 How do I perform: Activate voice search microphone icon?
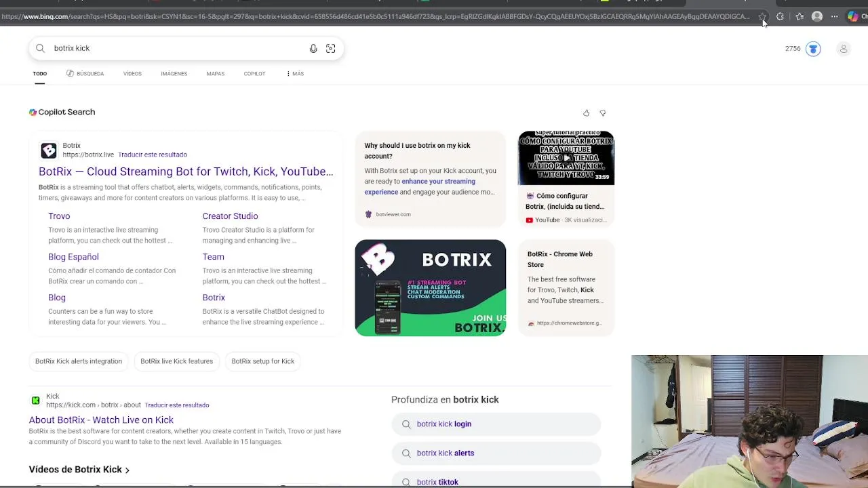[313, 48]
